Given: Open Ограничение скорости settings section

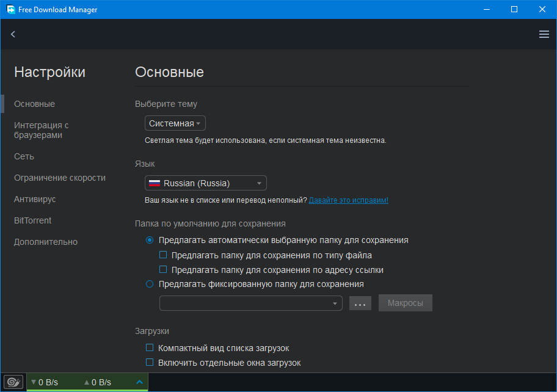Looking at the screenshot, I should [60, 178].
